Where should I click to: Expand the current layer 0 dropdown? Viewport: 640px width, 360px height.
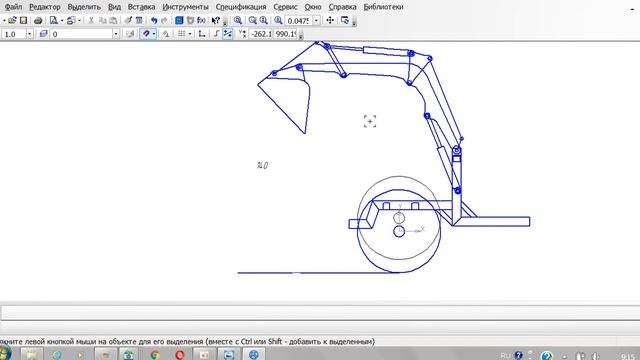116,34
